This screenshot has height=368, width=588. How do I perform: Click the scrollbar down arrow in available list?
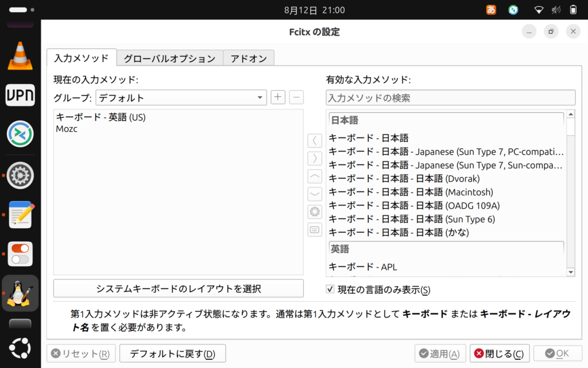(x=571, y=272)
